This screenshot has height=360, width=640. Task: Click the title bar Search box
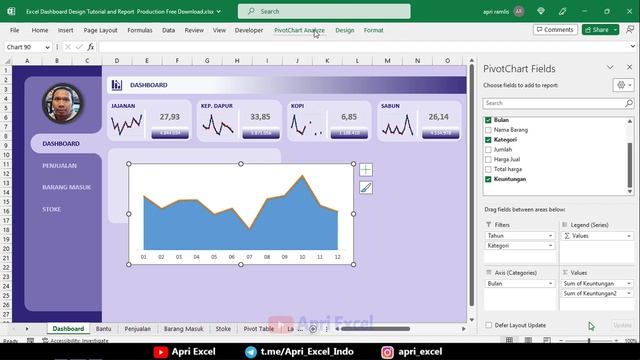[324, 11]
